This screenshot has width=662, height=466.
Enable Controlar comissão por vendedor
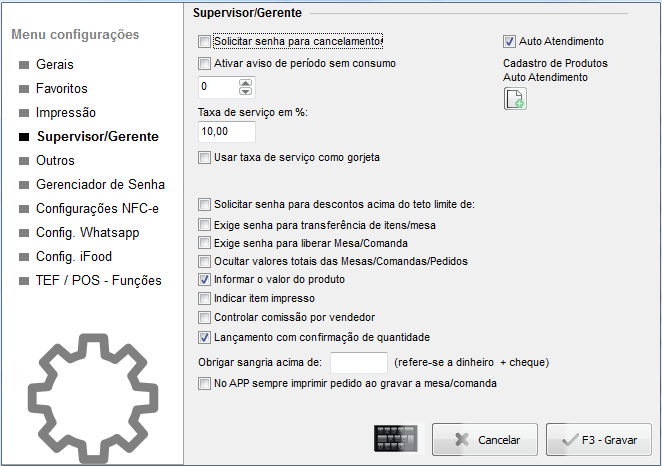click(204, 317)
